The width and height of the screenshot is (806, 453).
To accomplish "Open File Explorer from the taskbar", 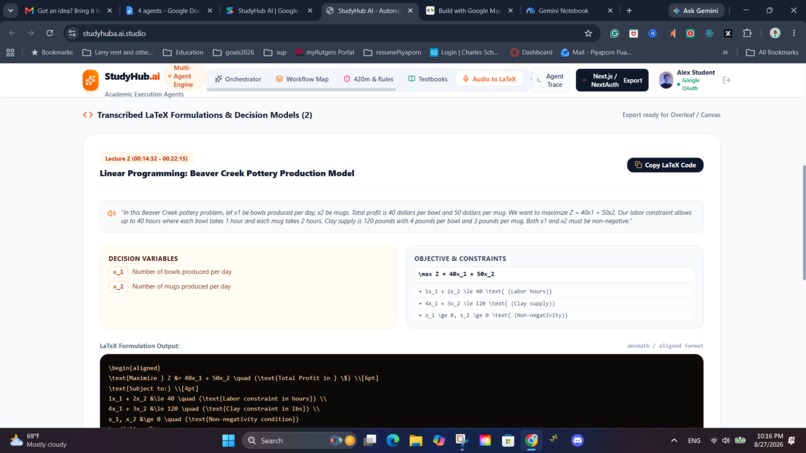I will click(416, 441).
